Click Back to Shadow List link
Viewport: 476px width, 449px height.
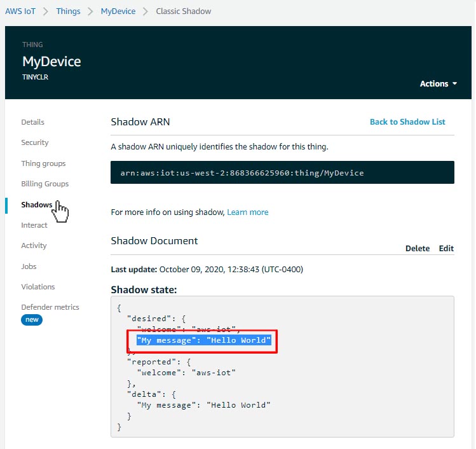407,122
